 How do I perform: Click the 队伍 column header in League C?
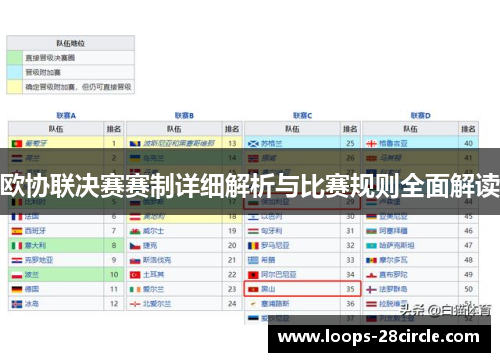point(292,129)
